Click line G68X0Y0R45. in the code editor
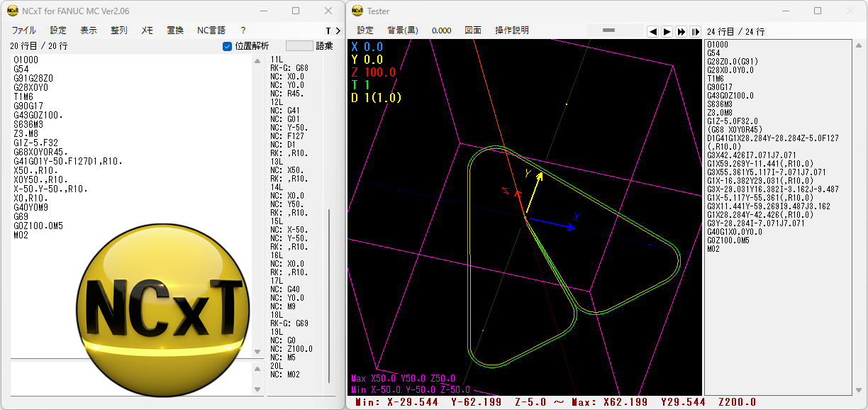Screen dimensions: 868x410 pos(40,153)
